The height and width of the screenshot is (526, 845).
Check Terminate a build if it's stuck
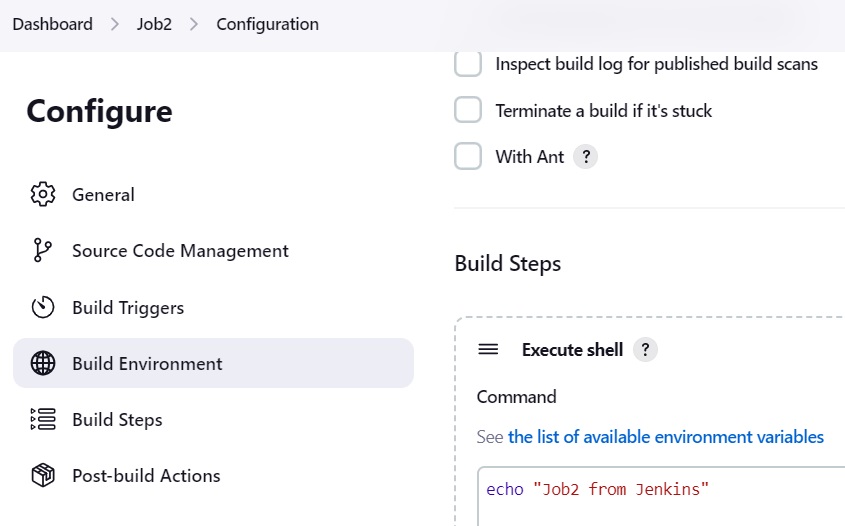pos(468,110)
